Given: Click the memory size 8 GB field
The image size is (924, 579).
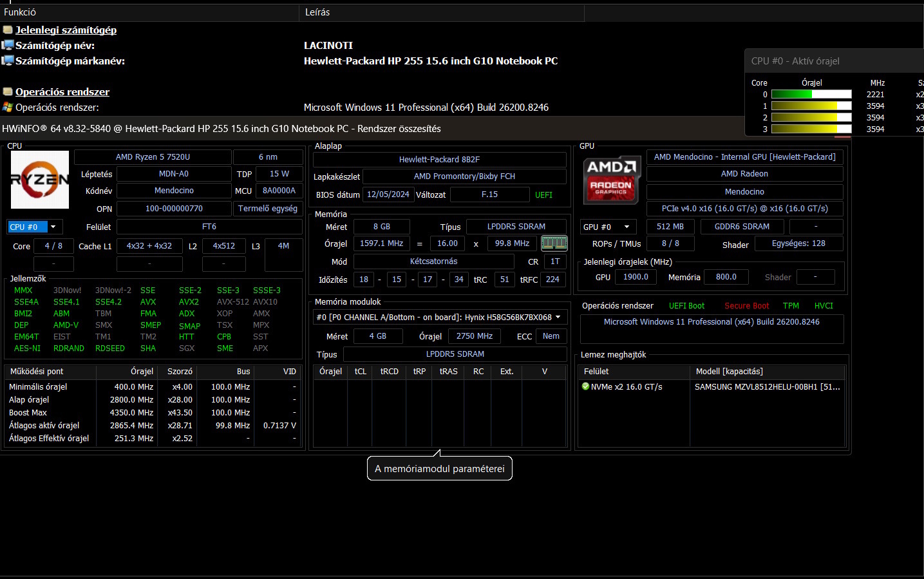Looking at the screenshot, I should pos(382,227).
